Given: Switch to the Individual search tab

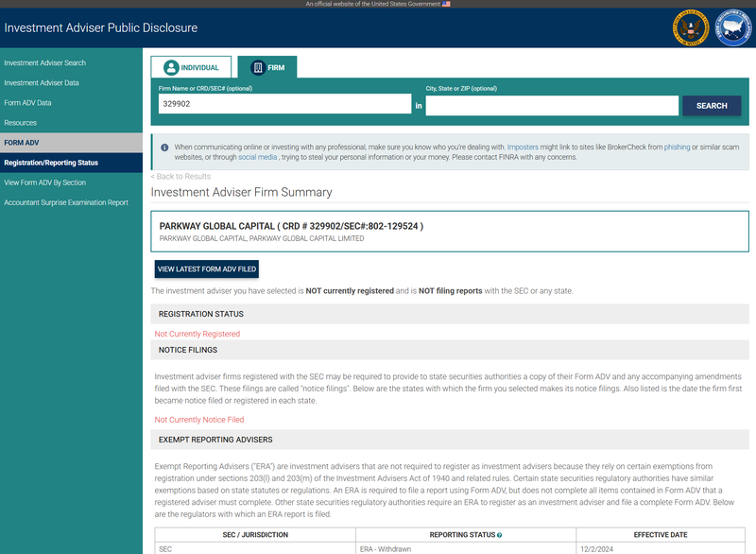Looking at the screenshot, I should coord(191,67).
